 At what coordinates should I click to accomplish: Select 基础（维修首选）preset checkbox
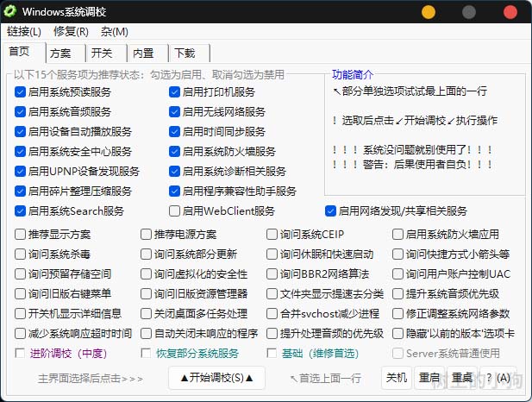pos(272,353)
